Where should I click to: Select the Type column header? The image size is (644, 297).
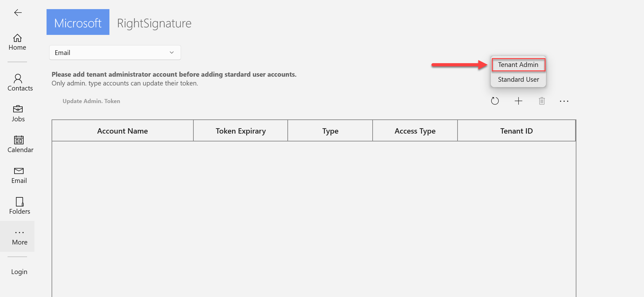point(330,131)
